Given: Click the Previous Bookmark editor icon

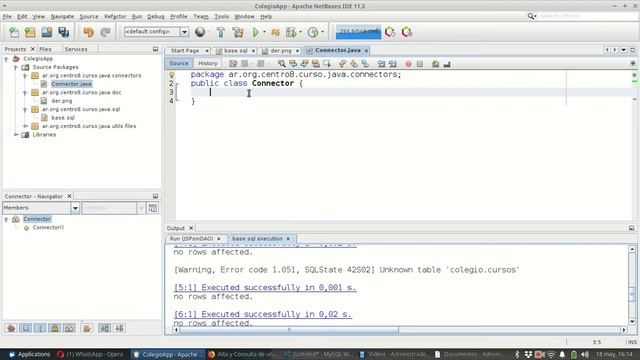Looking at the screenshot, I should (x=342, y=64).
